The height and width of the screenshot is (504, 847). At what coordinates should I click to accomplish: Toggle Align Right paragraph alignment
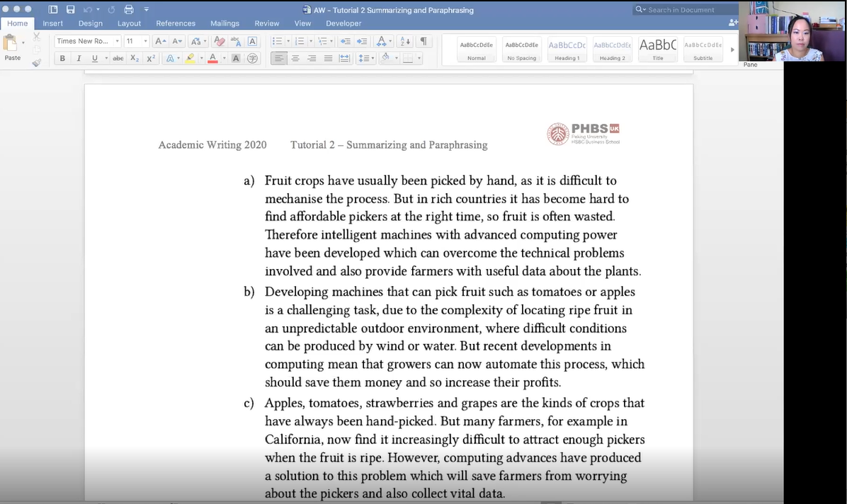coord(312,58)
